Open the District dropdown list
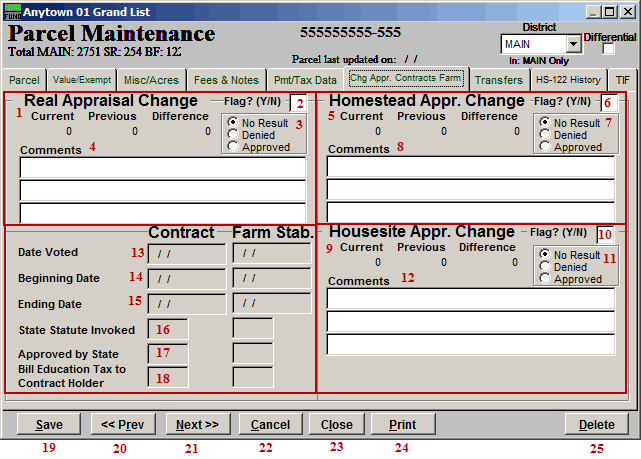This screenshot has width=641, height=459. tap(573, 44)
